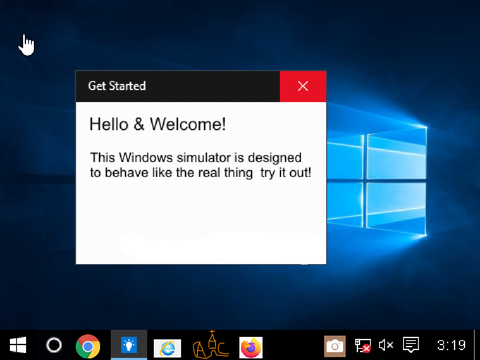Click the Show desktop sliver

tap(477, 345)
